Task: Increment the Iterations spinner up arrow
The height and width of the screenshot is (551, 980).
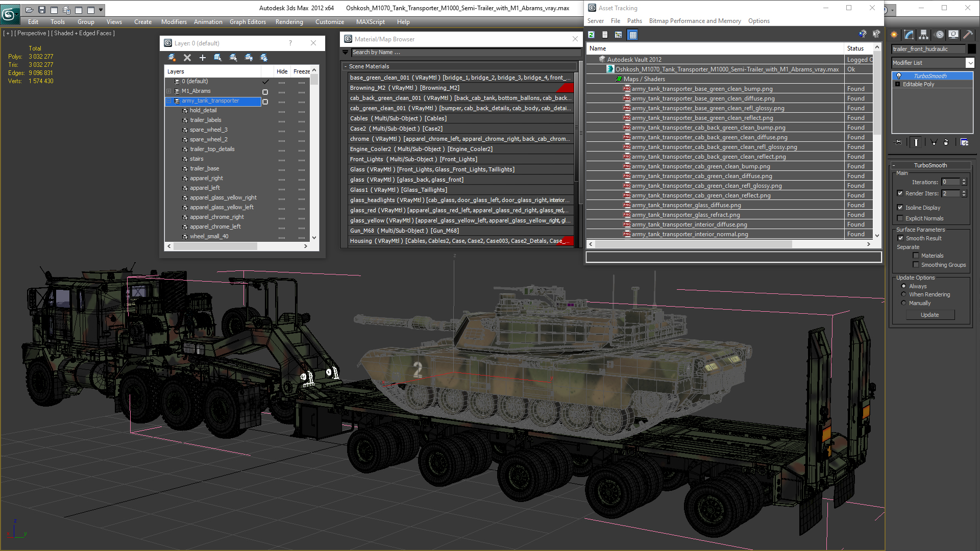Action: (x=964, y=180)
